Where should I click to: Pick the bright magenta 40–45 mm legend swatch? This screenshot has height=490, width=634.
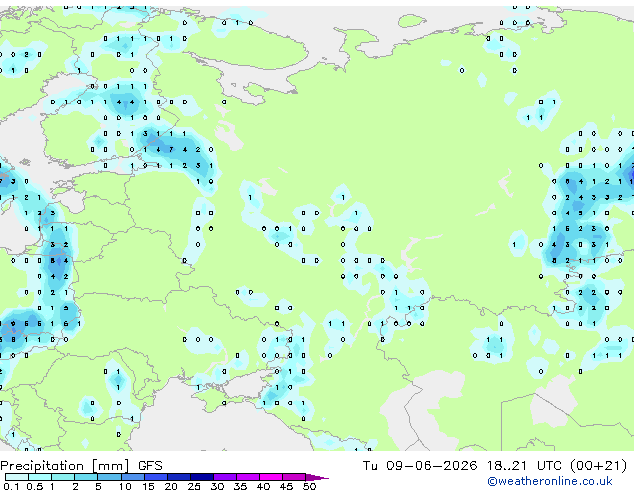coord(271,477)
